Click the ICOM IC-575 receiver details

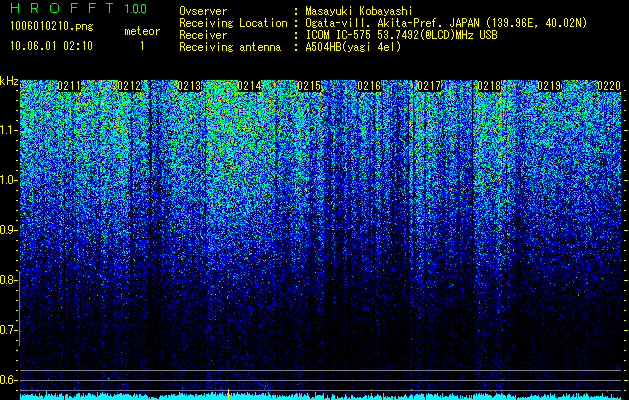pos(402,35)
